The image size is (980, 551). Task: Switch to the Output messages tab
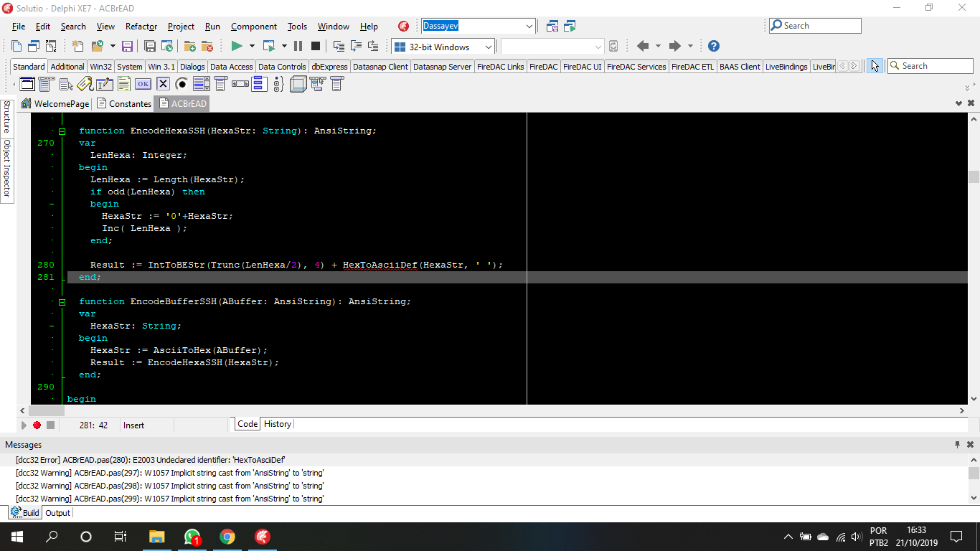coord(57,513)
